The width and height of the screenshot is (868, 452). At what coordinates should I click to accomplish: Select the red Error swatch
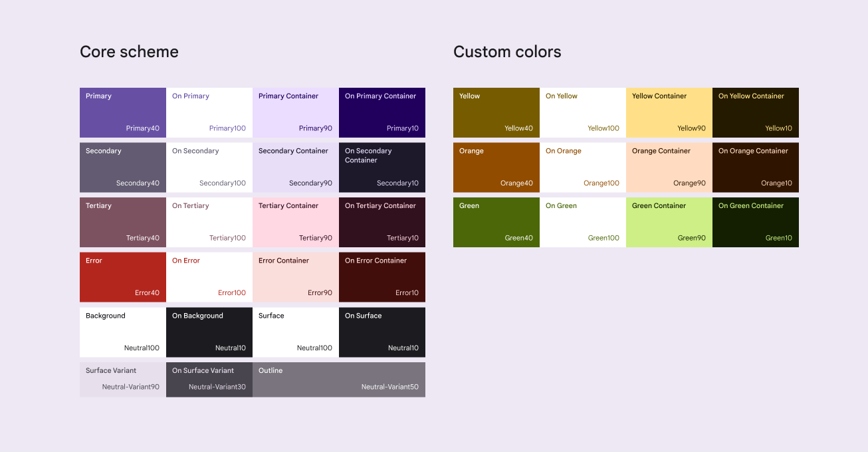(x=123, y=277)
